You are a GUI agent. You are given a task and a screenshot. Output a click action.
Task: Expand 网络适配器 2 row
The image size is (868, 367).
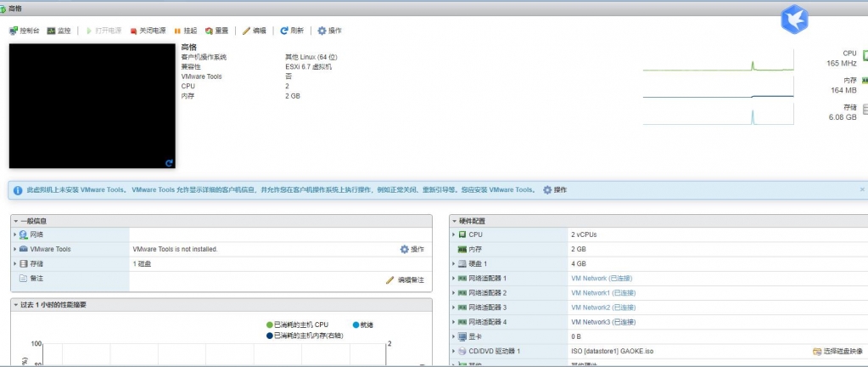(x=454, y=293)
